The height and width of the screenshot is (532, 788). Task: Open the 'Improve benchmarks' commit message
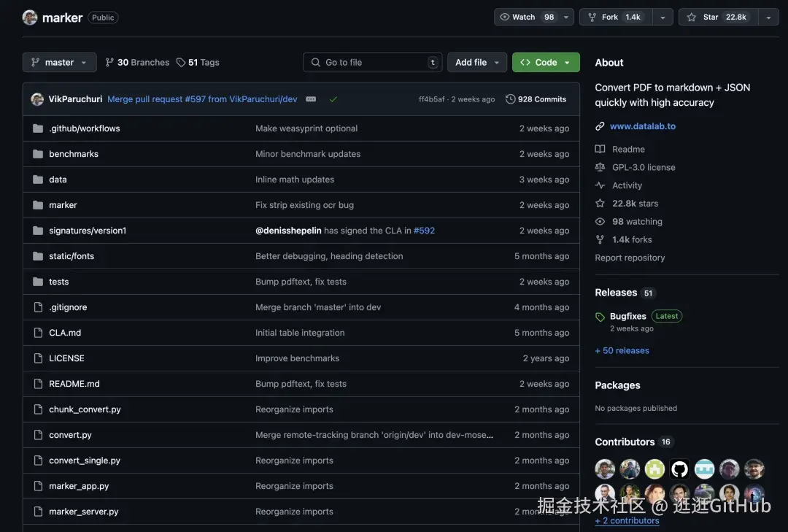tap(297, 358)
